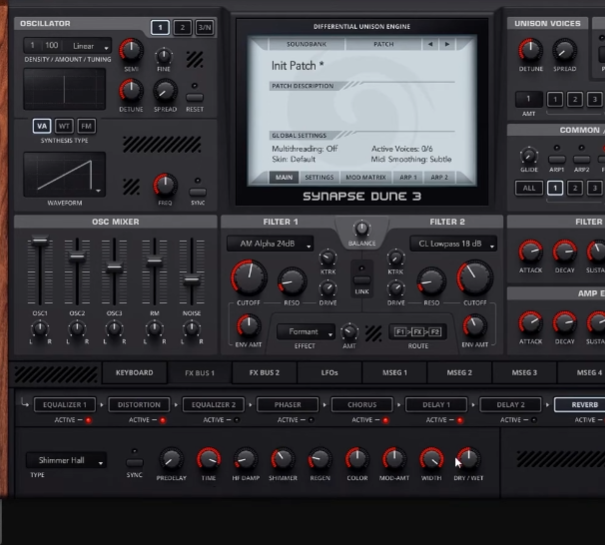The width and height of the screenshot is (605, 545).
Task: Toggle the ARP2 switch
Action: pyautogui.click(x=581, y=159)
